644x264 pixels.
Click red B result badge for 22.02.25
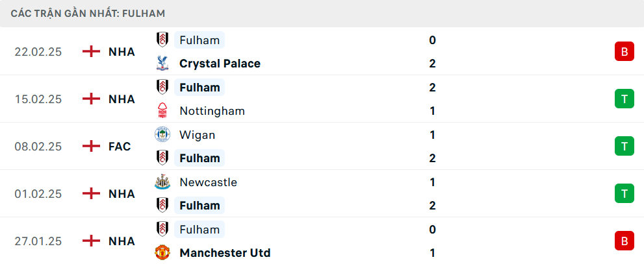(624, 52)
